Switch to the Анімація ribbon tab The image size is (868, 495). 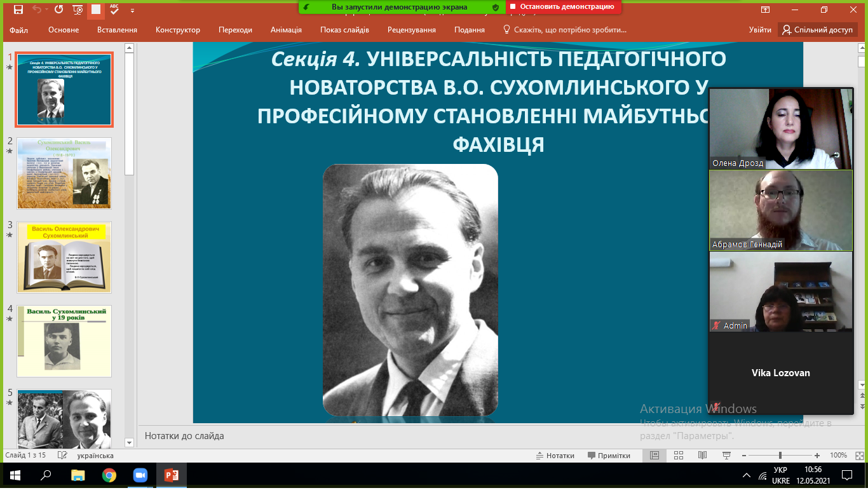click(x=286, y=30)
